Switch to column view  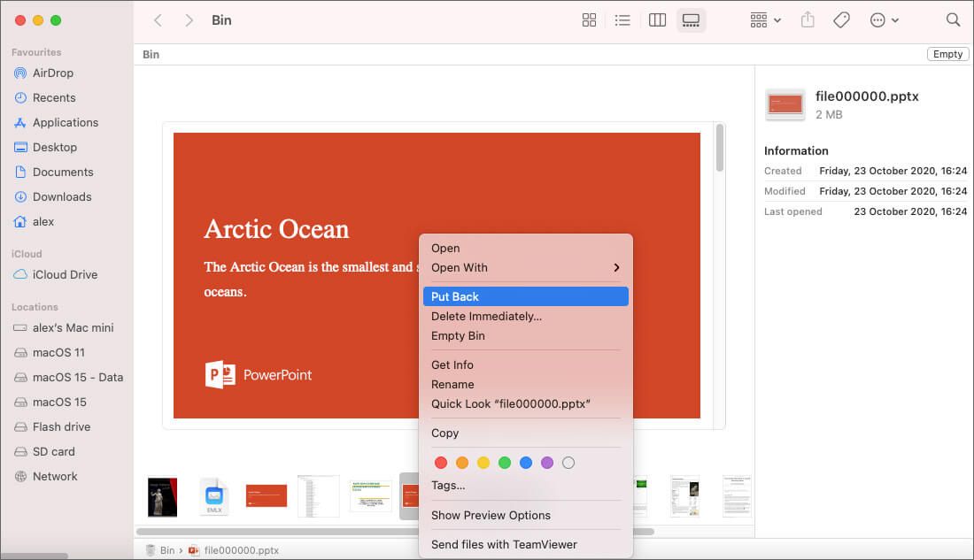tap(657, 20)
